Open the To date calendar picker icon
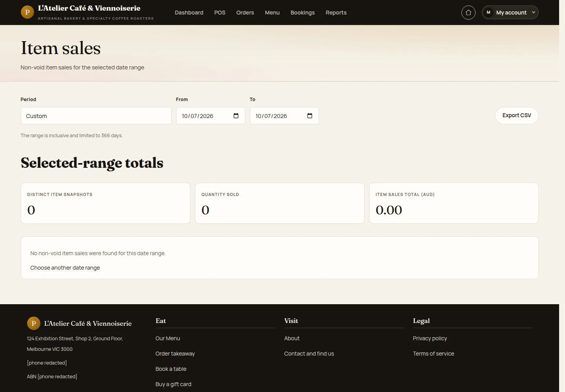This screenshot has height=392, width=565. click(310, 116)
